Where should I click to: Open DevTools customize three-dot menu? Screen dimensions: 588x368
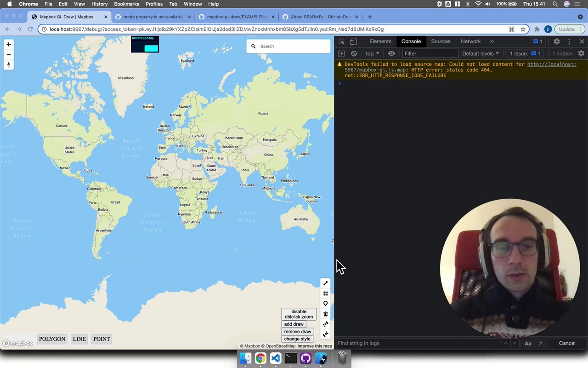[569, 41]
